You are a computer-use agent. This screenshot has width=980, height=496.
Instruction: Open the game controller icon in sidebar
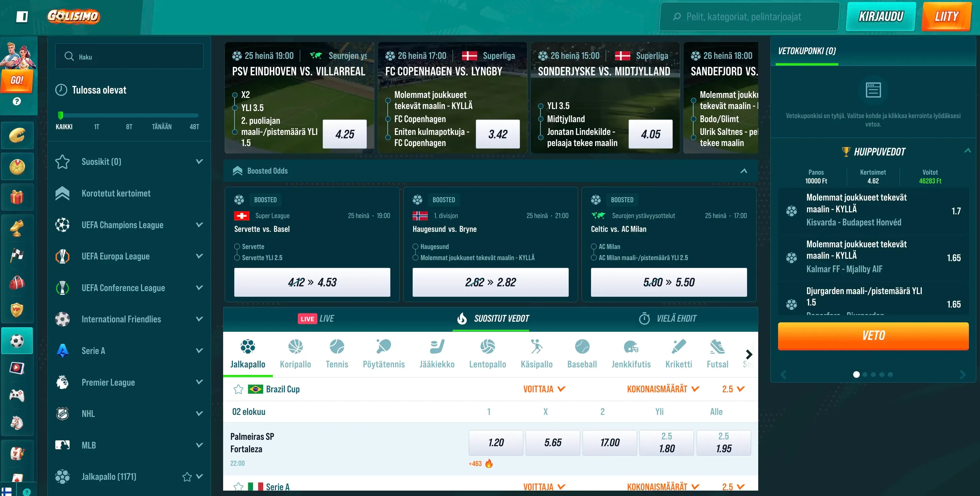point(17,396)
